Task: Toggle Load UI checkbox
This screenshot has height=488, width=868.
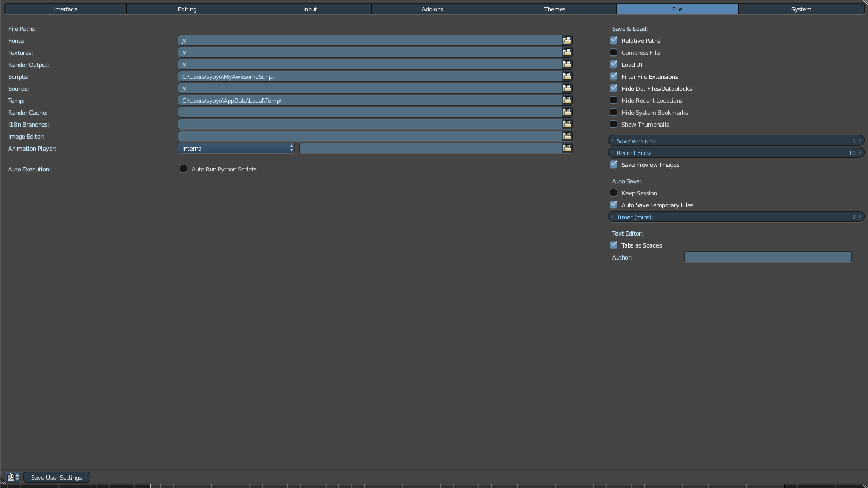Action: (614, 64)
